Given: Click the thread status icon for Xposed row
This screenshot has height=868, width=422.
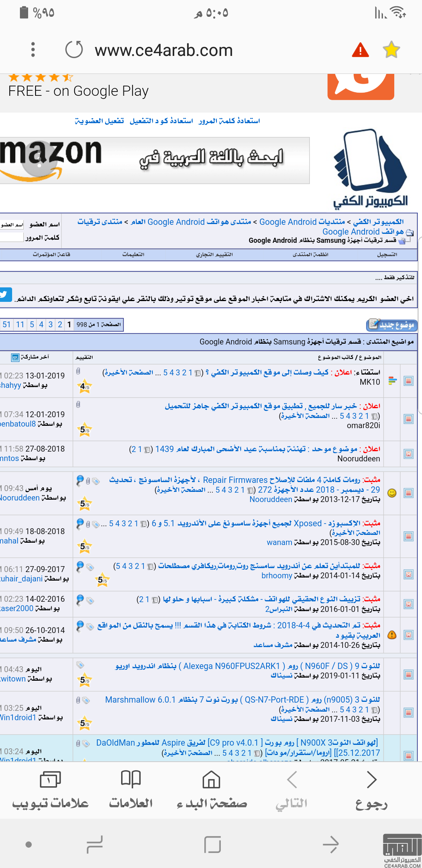Looking at the screenshot, I should (409, 536).
